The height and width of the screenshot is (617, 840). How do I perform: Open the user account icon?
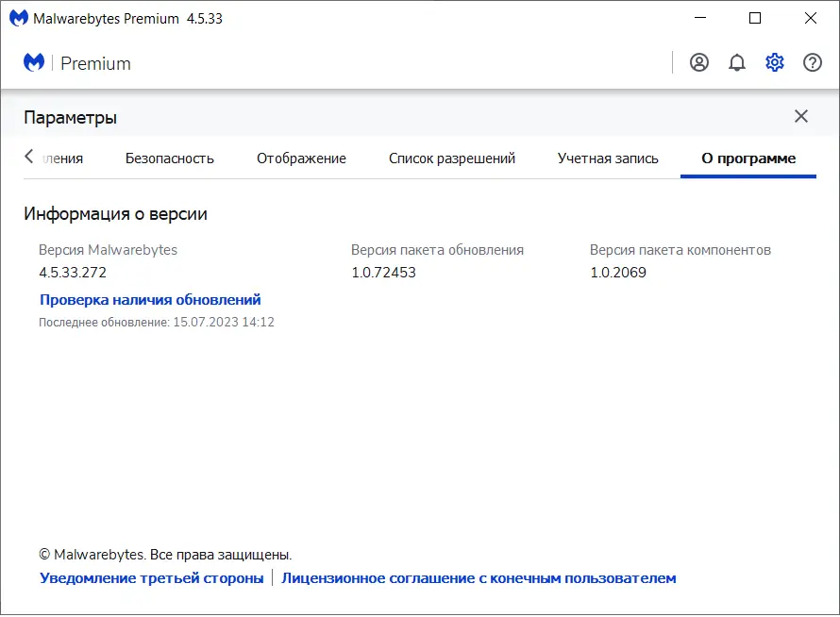(697, 62)
